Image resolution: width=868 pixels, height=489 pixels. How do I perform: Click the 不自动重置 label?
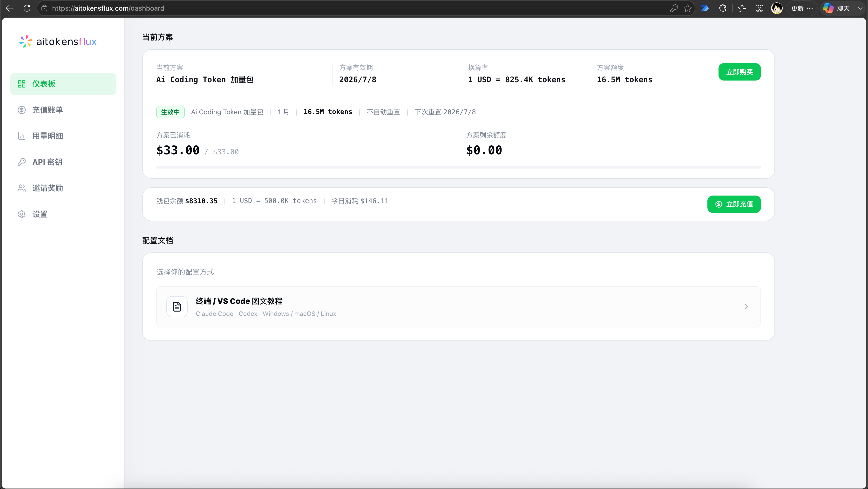383,112
